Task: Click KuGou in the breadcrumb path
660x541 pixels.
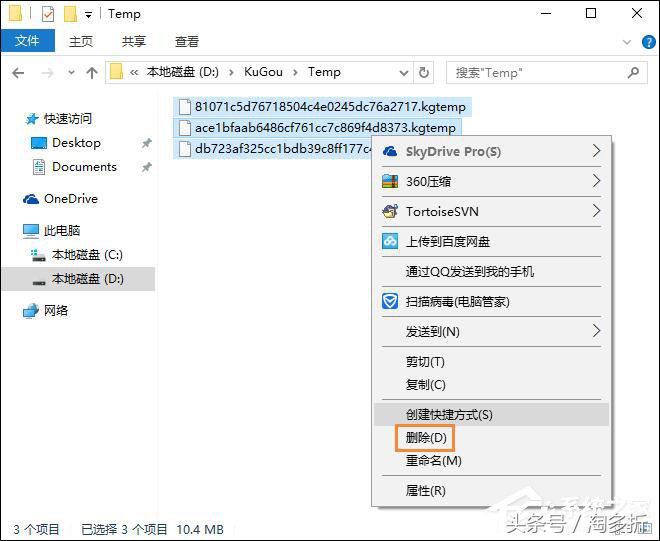Action: [x=263, y=72]
